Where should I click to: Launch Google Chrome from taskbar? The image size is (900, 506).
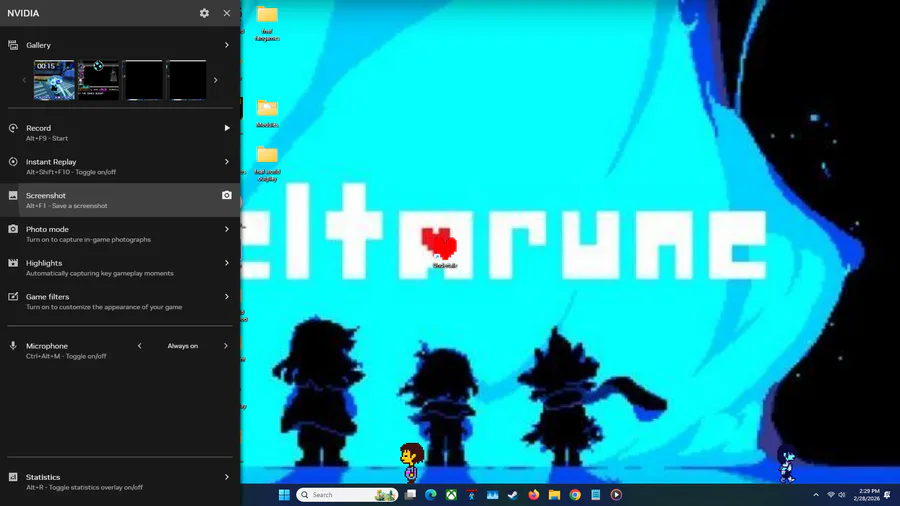575,495
